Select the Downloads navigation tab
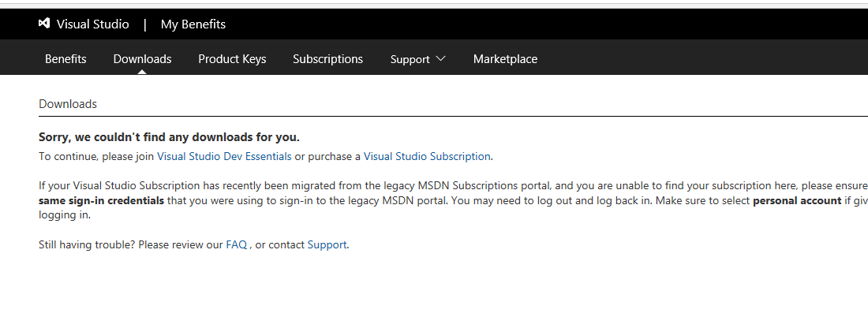868x313 pixels. [x=142, y=59]
